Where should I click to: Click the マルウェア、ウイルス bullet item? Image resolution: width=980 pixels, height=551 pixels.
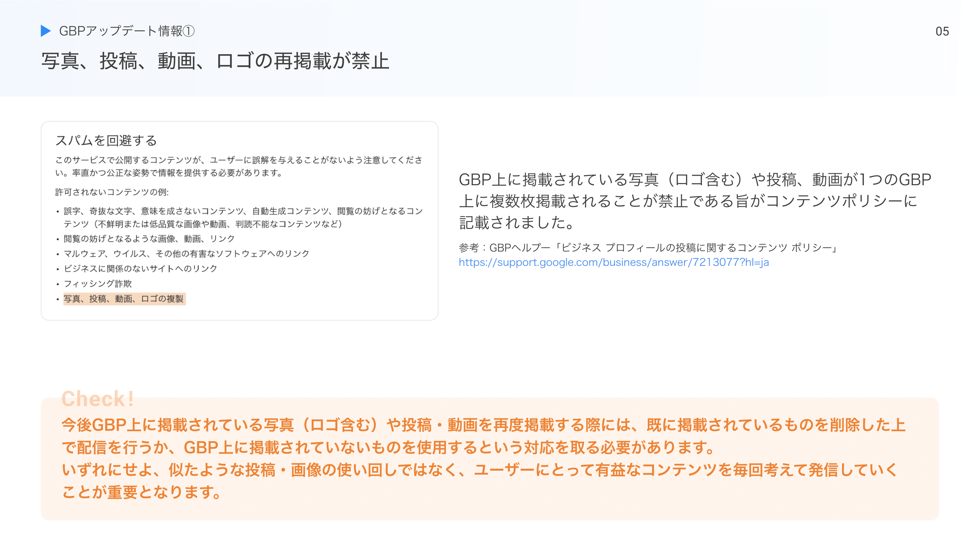186,254
